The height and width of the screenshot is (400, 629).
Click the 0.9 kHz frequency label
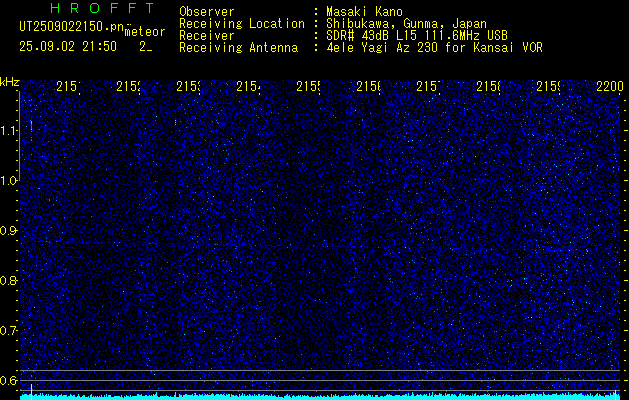(8, 230)
